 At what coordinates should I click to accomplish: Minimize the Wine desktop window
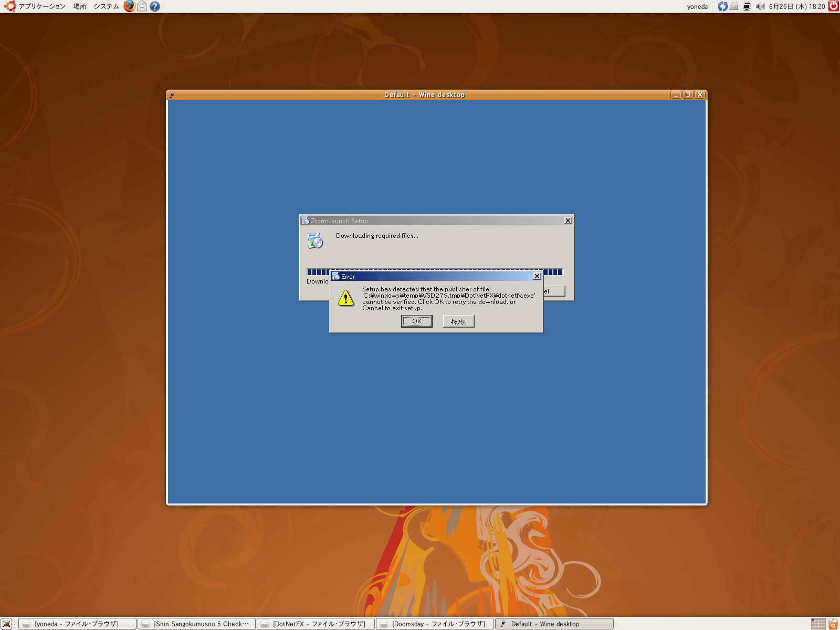tap(676, 95)
